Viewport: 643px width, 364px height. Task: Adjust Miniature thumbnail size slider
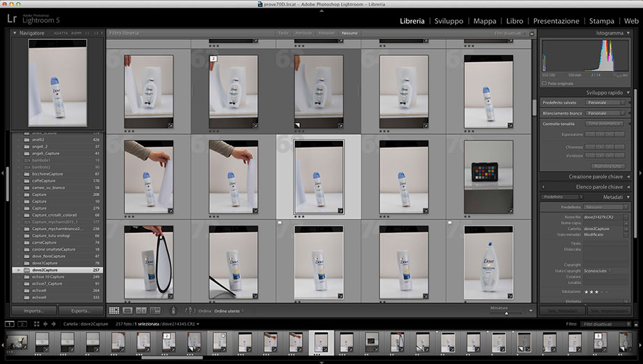click(506, 314)
